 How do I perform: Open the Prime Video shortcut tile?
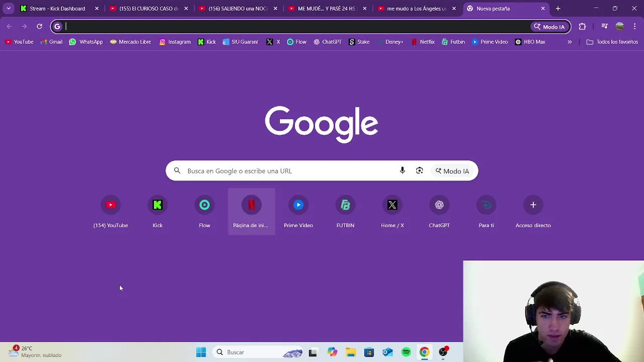298,212
